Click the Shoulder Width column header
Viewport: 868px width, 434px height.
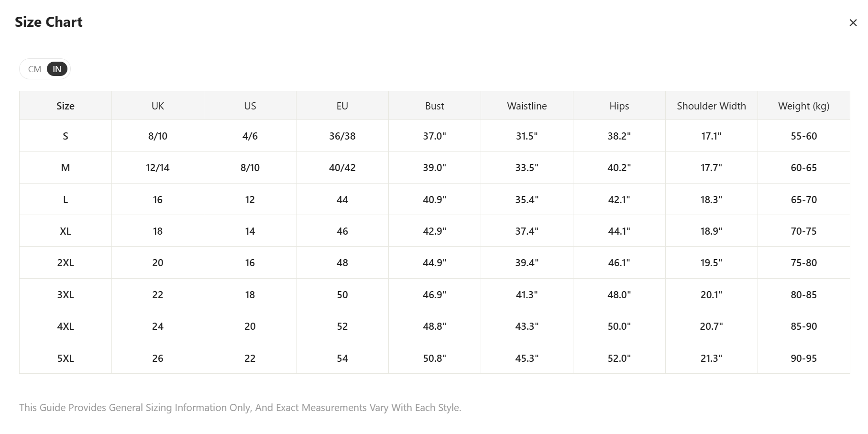(x=711, y=106)
